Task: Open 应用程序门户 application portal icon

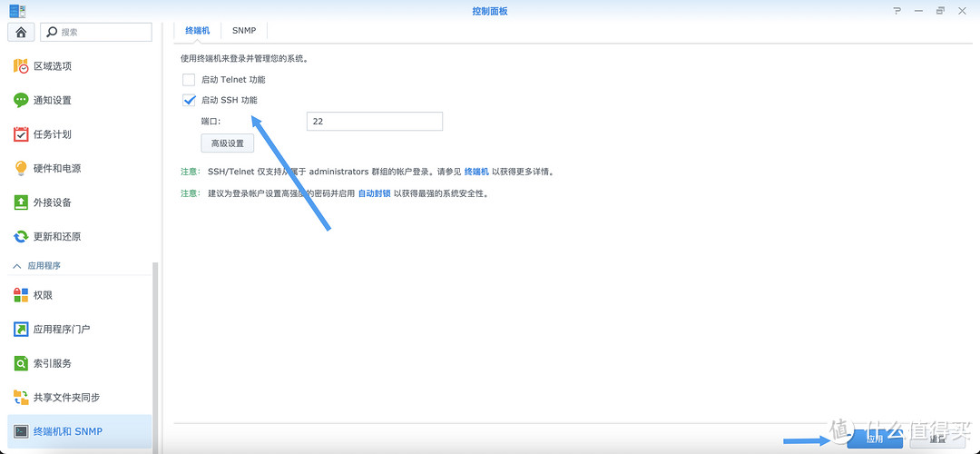Action: click(21, 329)
